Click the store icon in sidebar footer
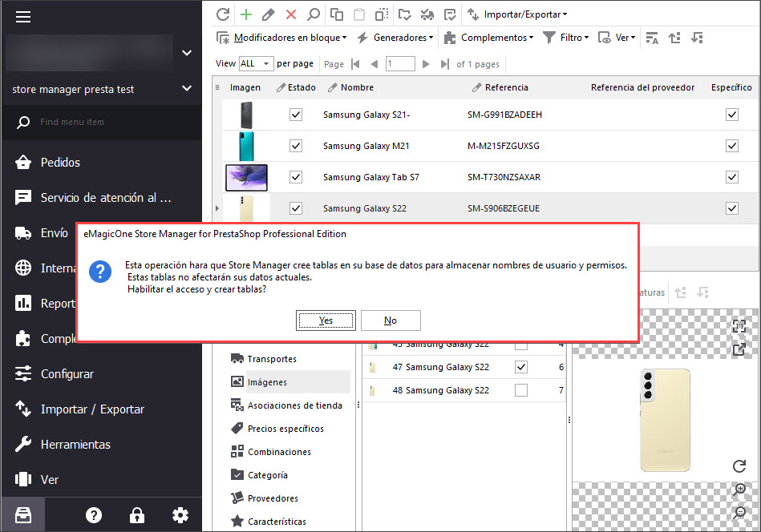 23,515
